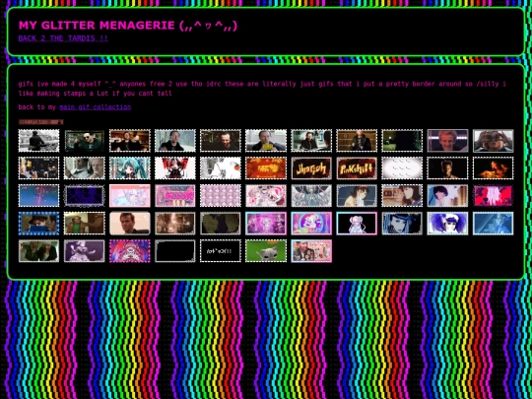Open the bald man by wooden wall stamp
The image size is (532, 399).
tap(357, 141)
